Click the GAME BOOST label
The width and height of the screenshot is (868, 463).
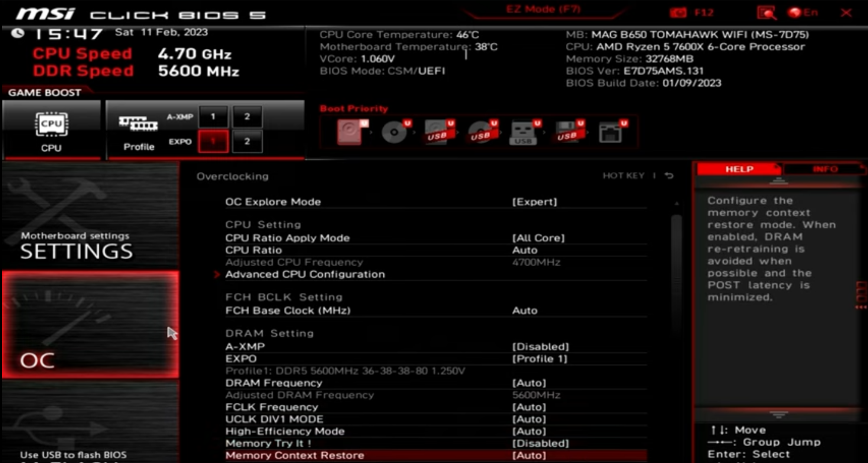pos(45,93)
